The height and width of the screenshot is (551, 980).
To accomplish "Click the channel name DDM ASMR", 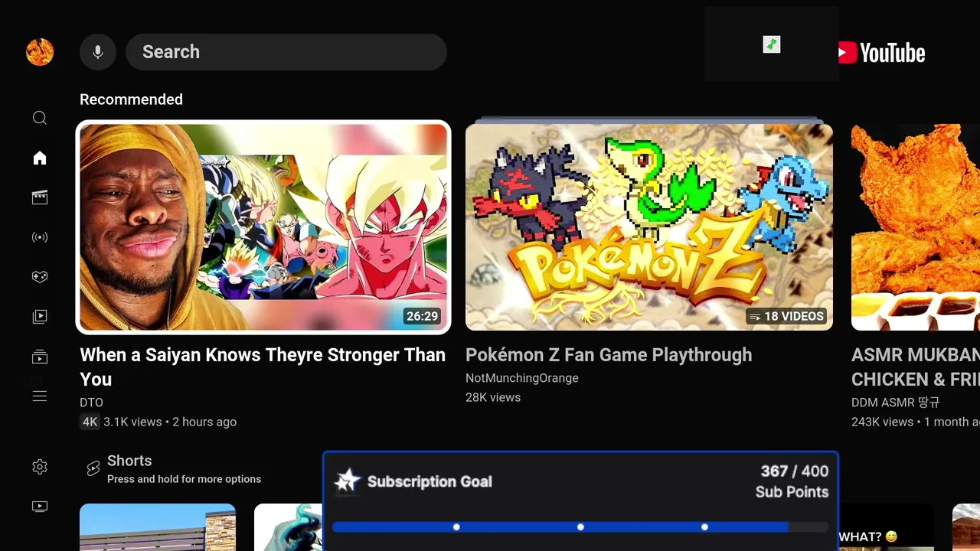I will pyautogui.click(x=895, y=403).
